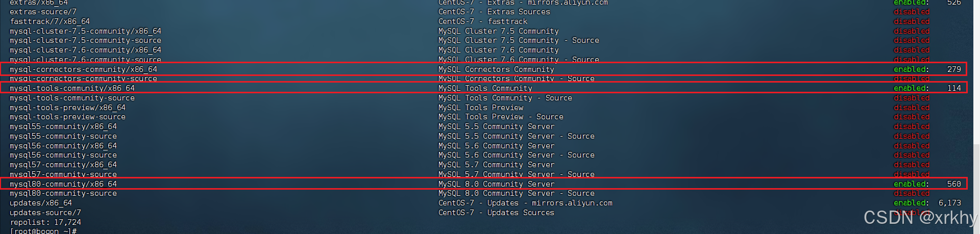Click 'CentOS-7 - Extras Sources' repo name

pyautogui.click(x=494, y=12)
